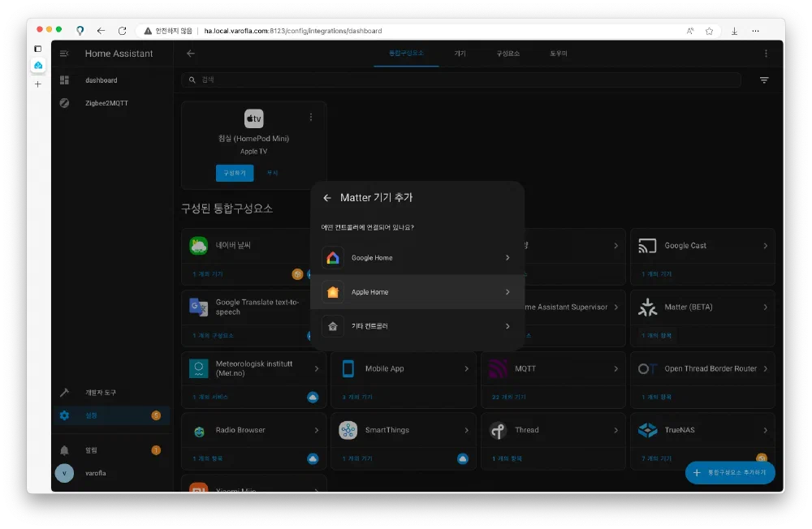Expand TrueNAS integration chevron

click(x=765, y=430)
